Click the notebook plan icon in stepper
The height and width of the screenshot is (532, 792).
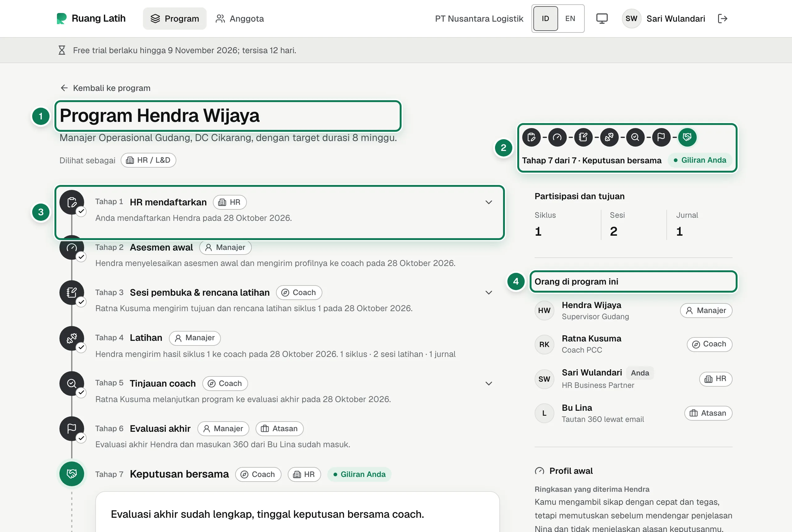coord(583,137)
